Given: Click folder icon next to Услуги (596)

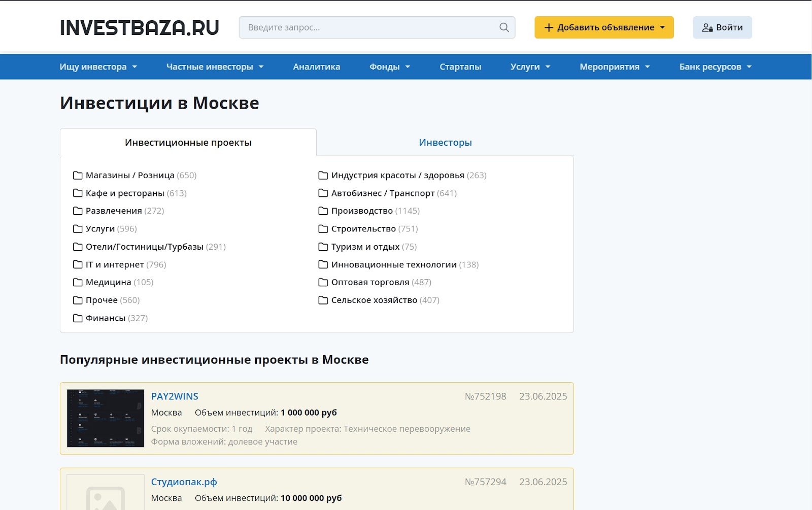Looking at the screenshot, I should (x=78, y=229).
